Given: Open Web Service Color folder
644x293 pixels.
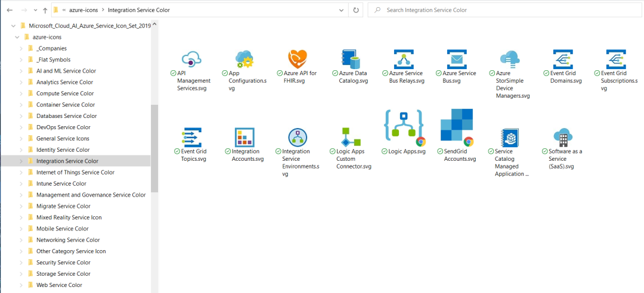Looking at the screenshot, I should [59, 285].
